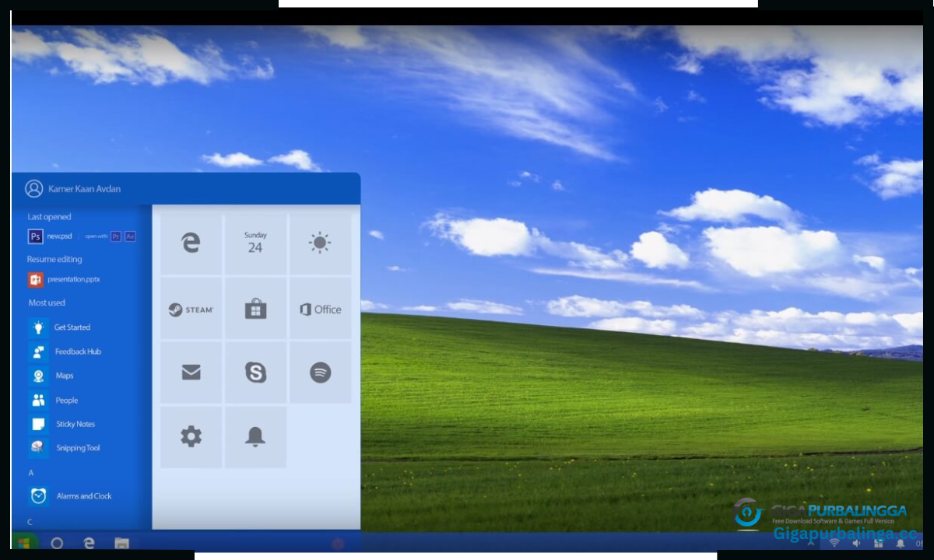Click the Last opened heading
The image size is (934, 560).
click(x=49, y=217)
